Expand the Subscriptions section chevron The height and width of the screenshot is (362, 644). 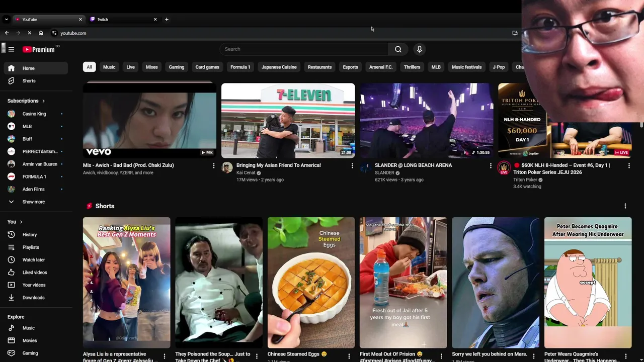[43, 101]
